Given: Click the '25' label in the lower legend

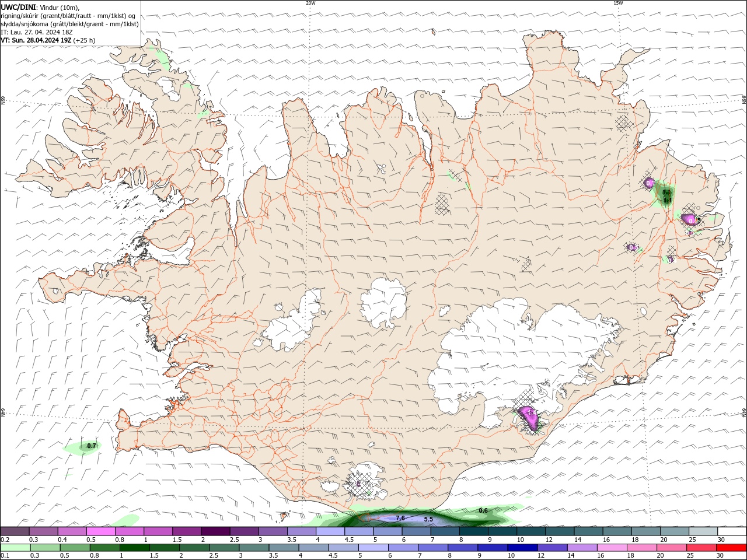Looking at the screenshot, I should [x=691, y=556].
